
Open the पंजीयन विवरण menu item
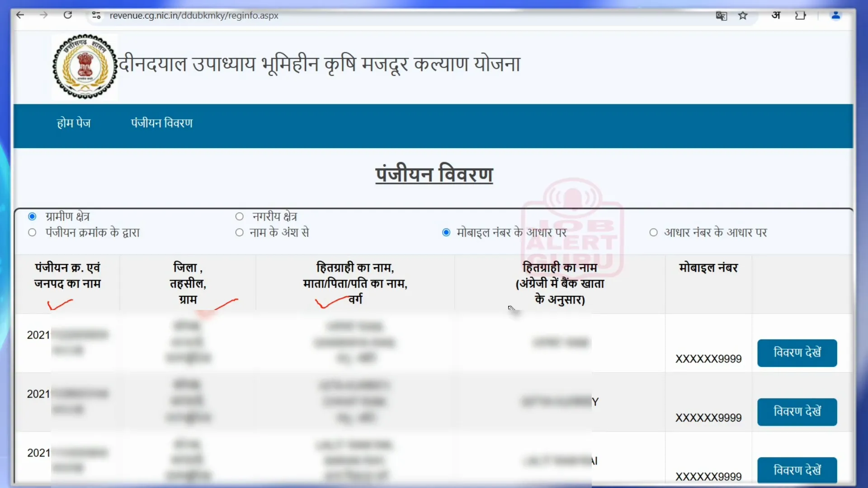click(x=162, y=123)
